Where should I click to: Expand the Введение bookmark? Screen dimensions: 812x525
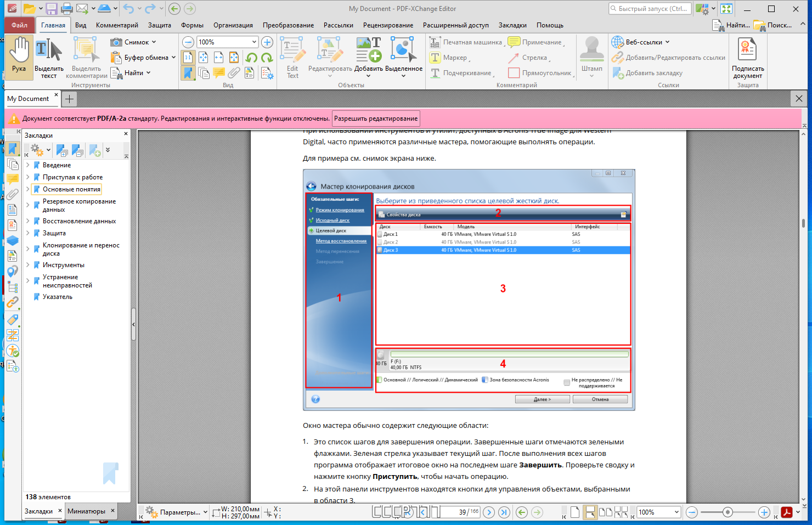pyautogui.click(x=28, y=165)
